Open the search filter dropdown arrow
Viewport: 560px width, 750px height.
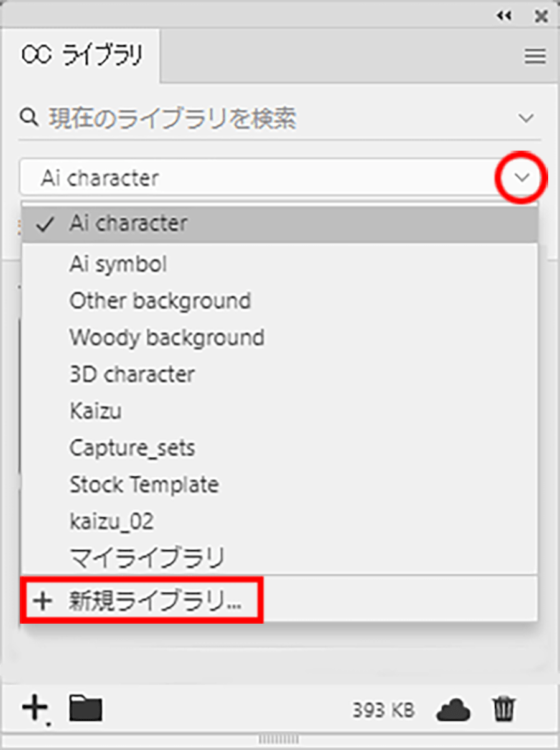click(x=526, y=118)
